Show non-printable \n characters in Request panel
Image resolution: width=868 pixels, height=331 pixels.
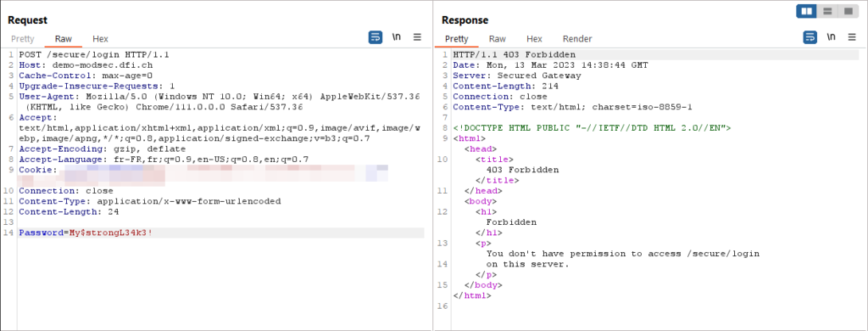(397, 37)
